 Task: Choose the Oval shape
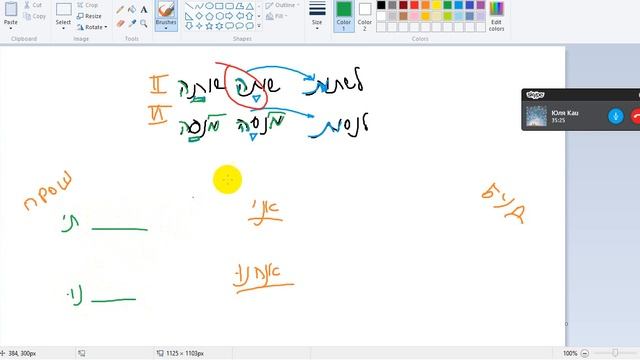tap(209, 6)
